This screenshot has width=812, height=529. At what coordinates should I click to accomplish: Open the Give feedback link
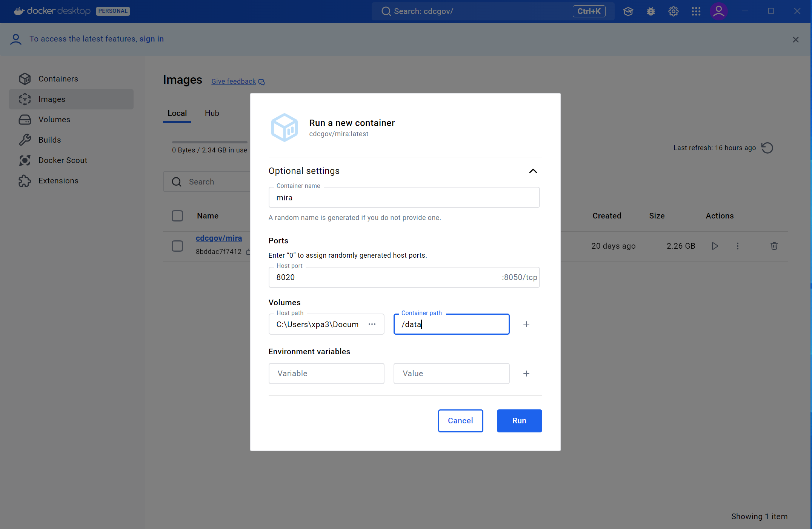234,82
